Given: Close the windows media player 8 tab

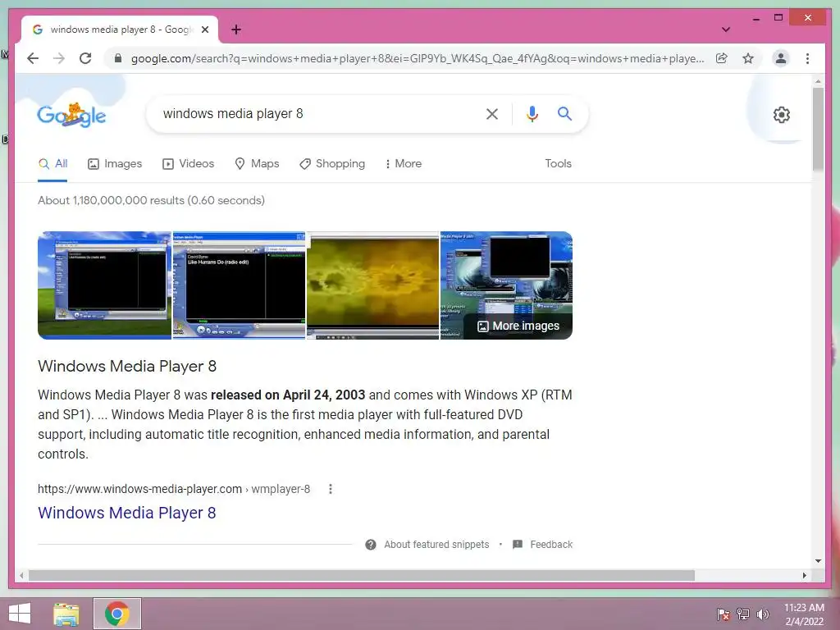Looking at the screenshot, I should [x=204, y=30].
